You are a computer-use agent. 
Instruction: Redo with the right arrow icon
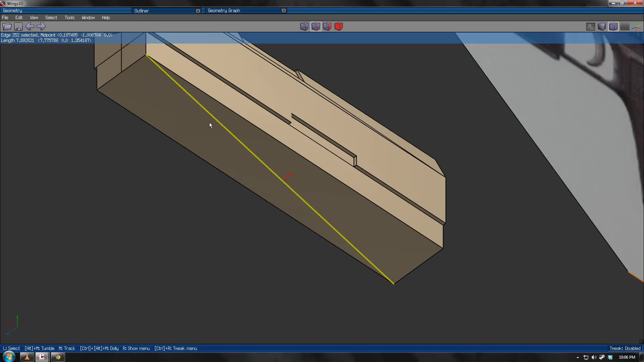(x=41, y=26)
